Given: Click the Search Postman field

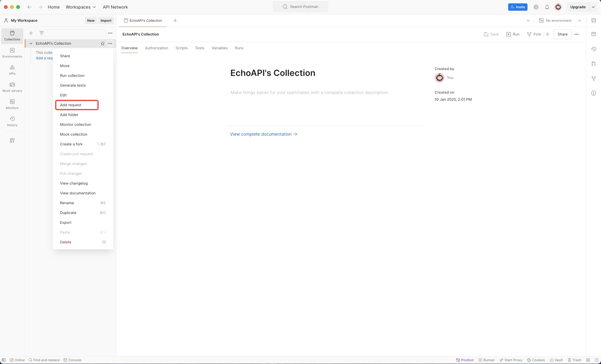Looking at the screenshot, I should click(x=300, y=7).
